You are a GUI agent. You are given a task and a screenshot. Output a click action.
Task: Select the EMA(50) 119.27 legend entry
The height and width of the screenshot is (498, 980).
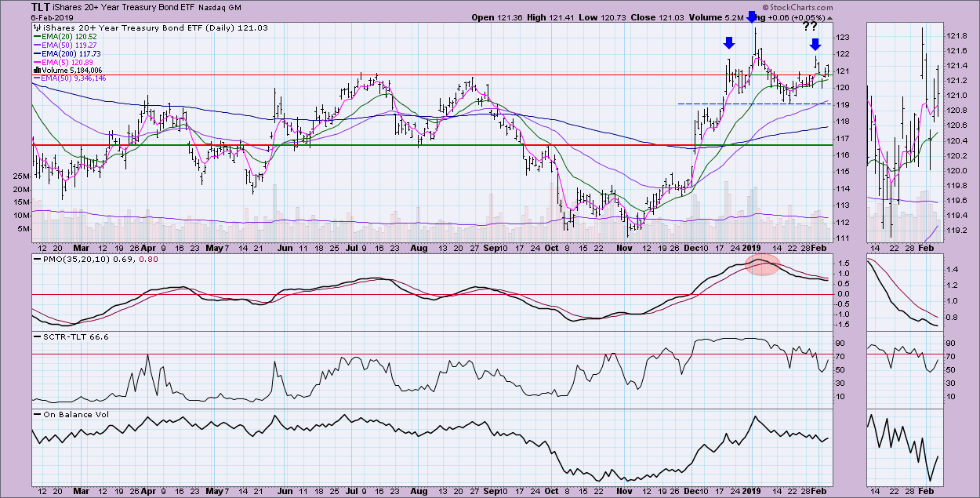(64, 45)
